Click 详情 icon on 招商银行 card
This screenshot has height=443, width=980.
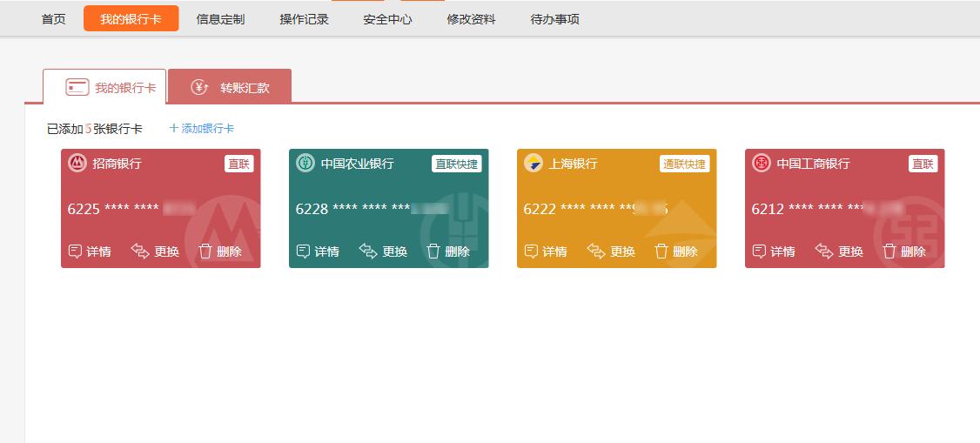point(75,252)
